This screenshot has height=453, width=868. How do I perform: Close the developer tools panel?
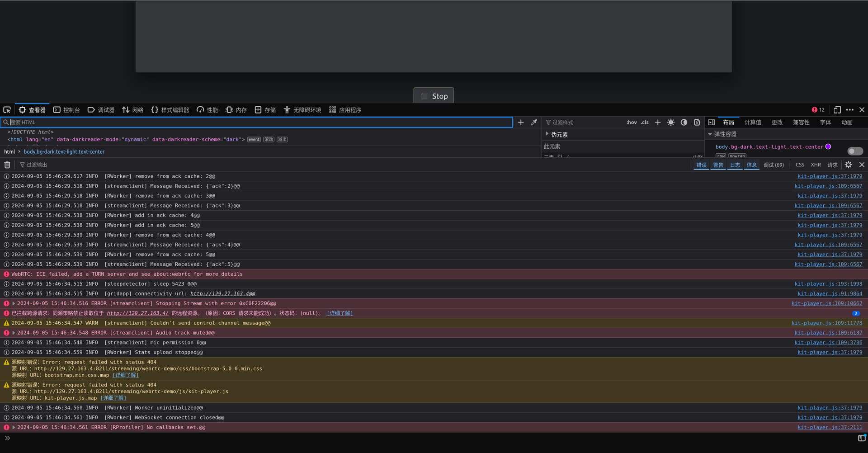click(x=862, y=110)
